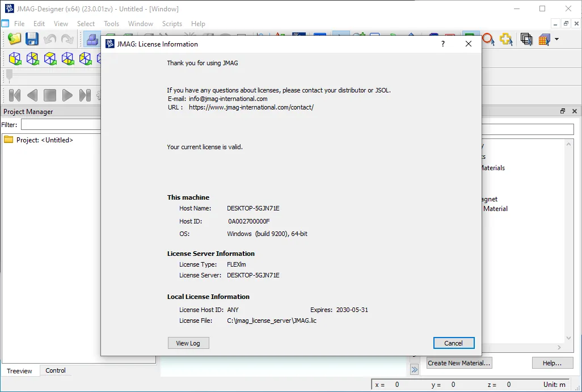Select the purple 3D solid block tool

(x=92, y=39)
